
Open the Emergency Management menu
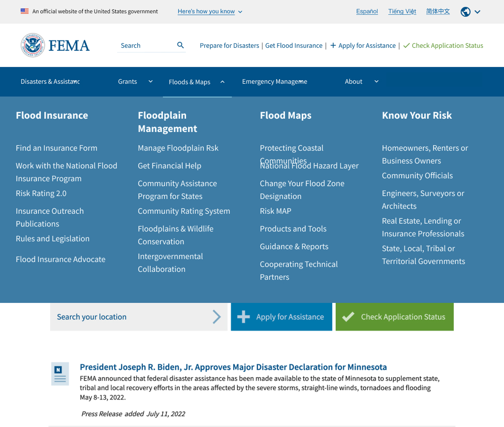coord(275,82)
